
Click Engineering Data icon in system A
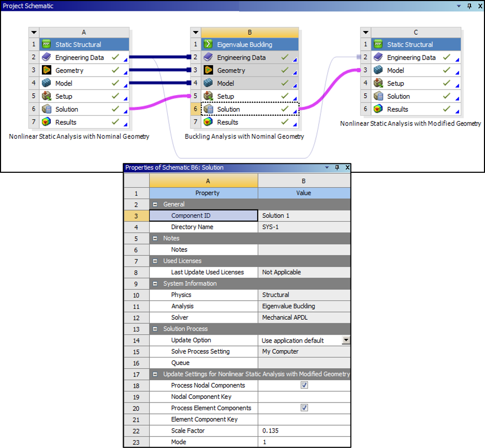coord(47,57)
